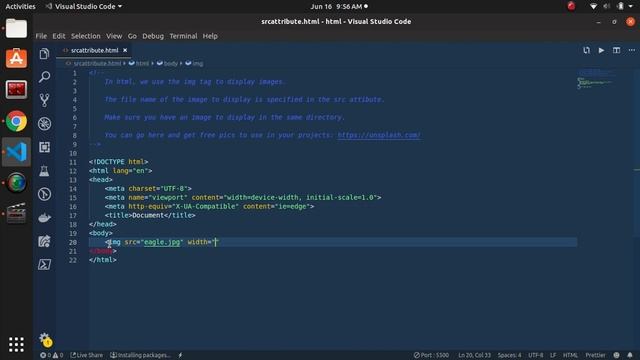
Task: Click the run/play icon in editor toolbar
Action: pyautogui.click(x=601, y=50)
